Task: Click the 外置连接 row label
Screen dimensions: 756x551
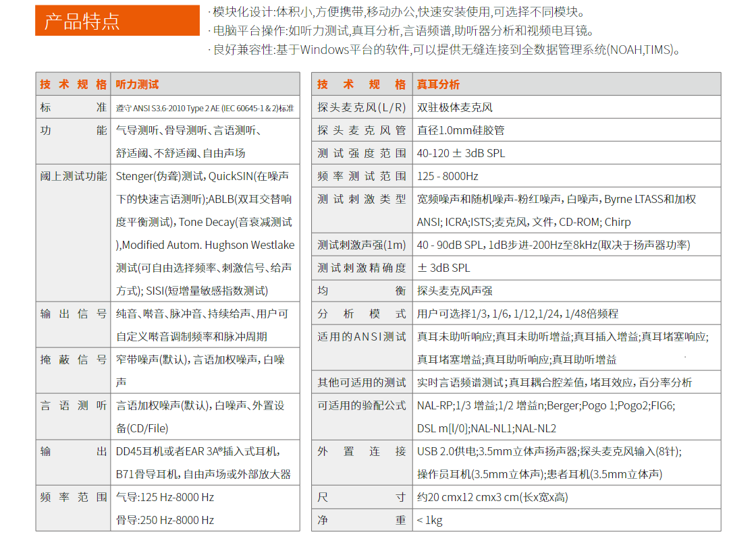Action: pos(362,451)
